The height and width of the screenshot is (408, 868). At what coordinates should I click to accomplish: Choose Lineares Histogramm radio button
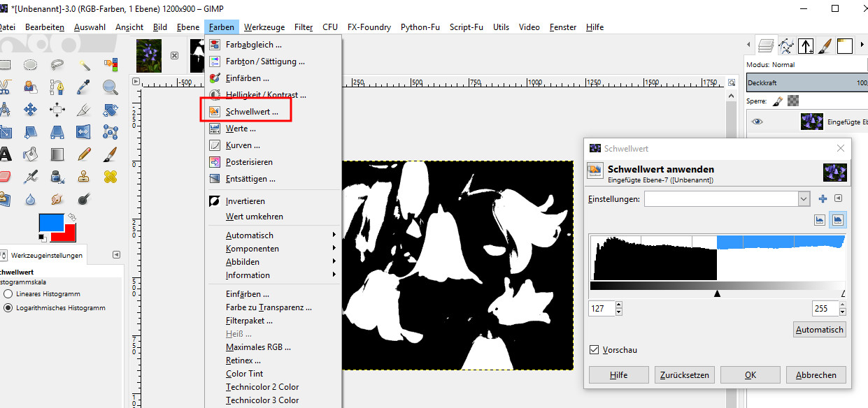click(x=8, y=294)
